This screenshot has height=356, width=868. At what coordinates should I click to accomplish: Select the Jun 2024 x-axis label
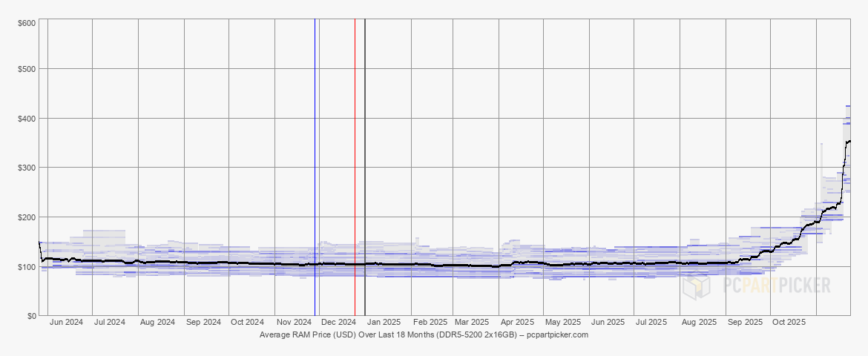tap(65, 323)
